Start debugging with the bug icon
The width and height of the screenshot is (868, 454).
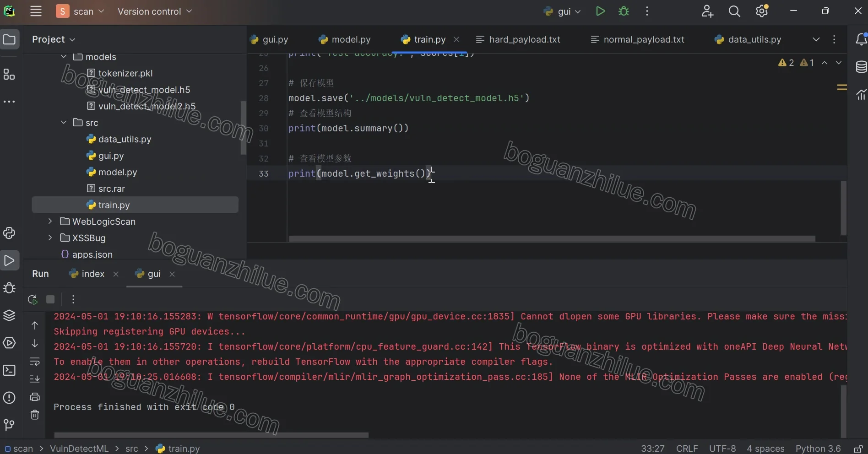coord(624,11)
